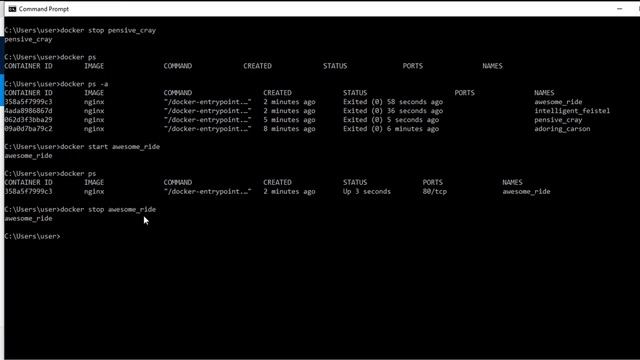Click 'pensive_cray' in the NAMES column
This screenshot has height=360, width=640.
pyautogui.click(x=558, y=120)
